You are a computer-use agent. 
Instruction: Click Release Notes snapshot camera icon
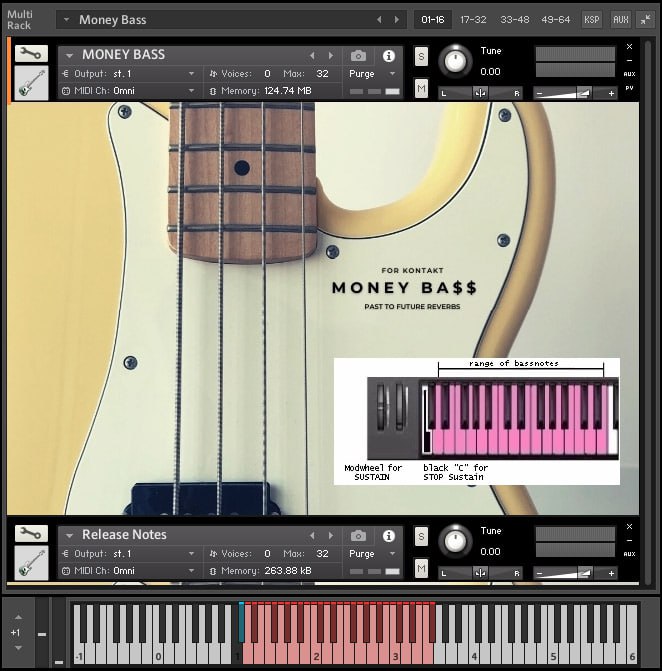coord(358,536)
